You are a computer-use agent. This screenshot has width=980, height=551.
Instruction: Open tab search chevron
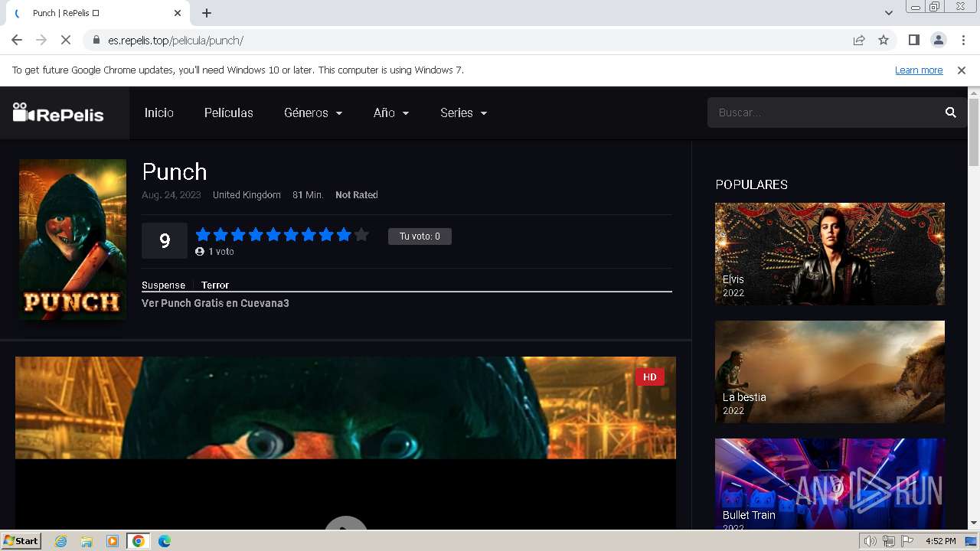click(x=888, y=12)
